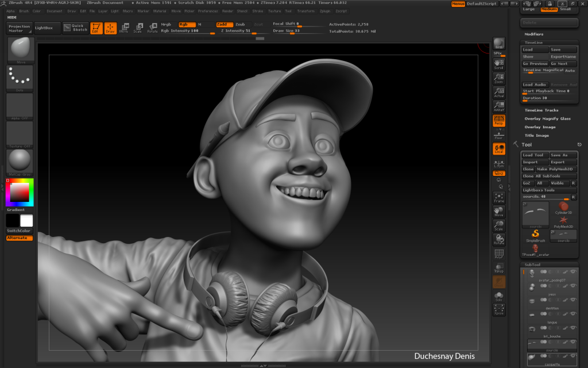This screenshot has height=368, width=588.
Task: Click the BPR render icon
Action: point(499,44)
